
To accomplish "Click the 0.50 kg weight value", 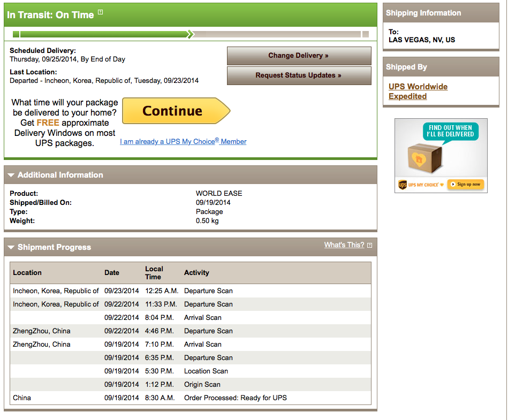I will [207, 221].
